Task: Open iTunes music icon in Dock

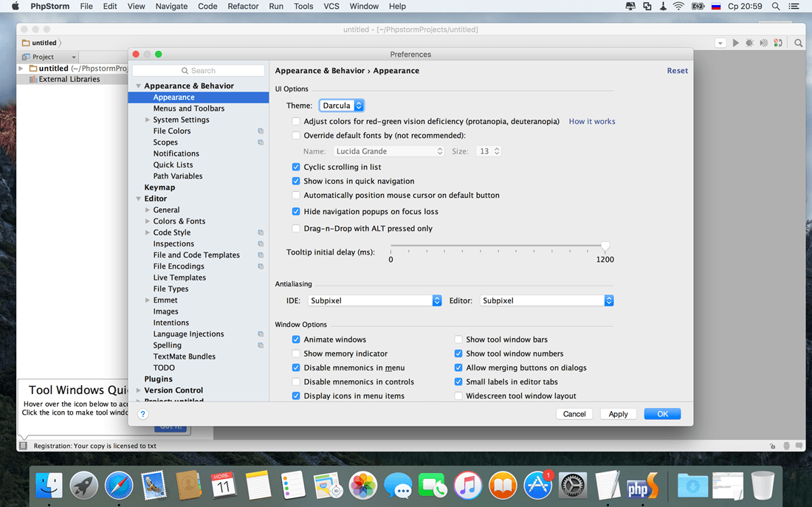Action: 467,486
